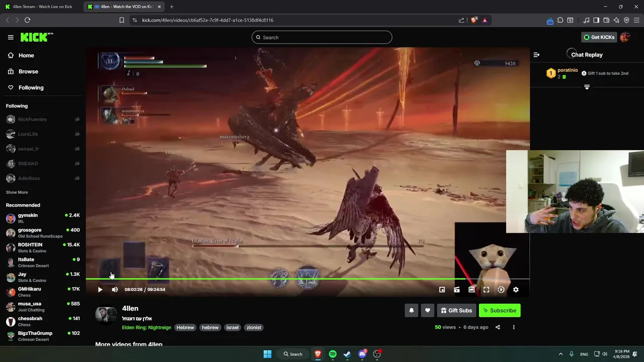The width and height of the screenshot is (644, 362).
Task: Toggle theater mode in the player
Action: [471, 290]
